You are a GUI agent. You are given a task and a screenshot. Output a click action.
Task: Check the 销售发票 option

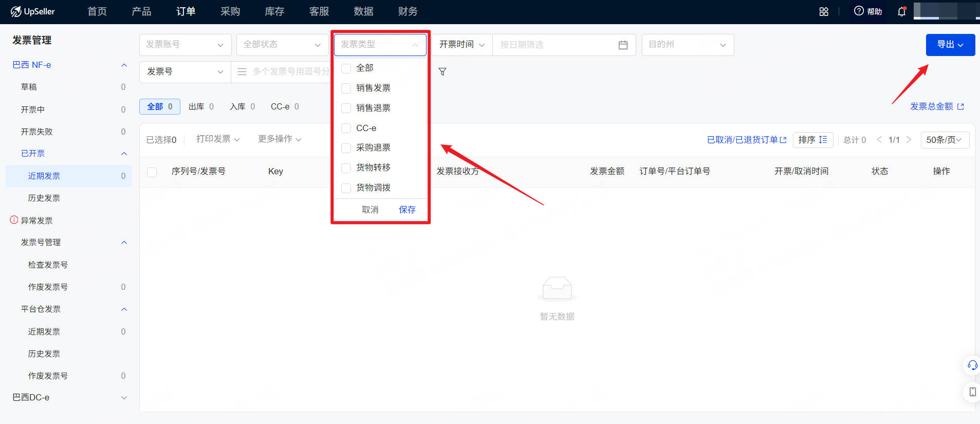346,88
